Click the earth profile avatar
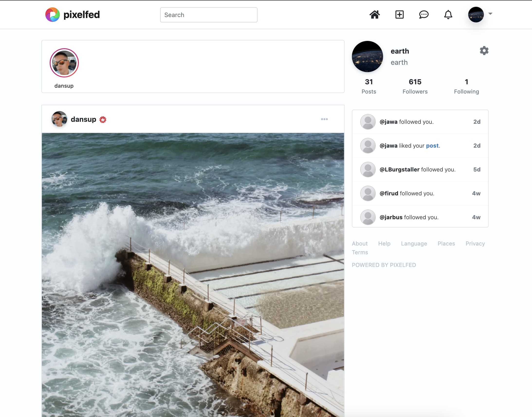532x417 pixels. [368, 56]
